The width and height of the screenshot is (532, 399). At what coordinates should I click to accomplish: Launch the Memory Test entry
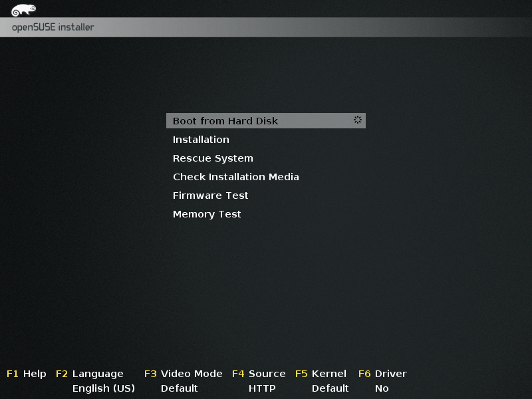pyautogui.click(x=207, y=214)
